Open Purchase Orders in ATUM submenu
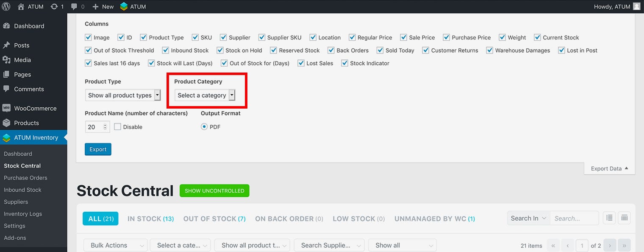This screenshot has width=644, height=252. (25, 178)
